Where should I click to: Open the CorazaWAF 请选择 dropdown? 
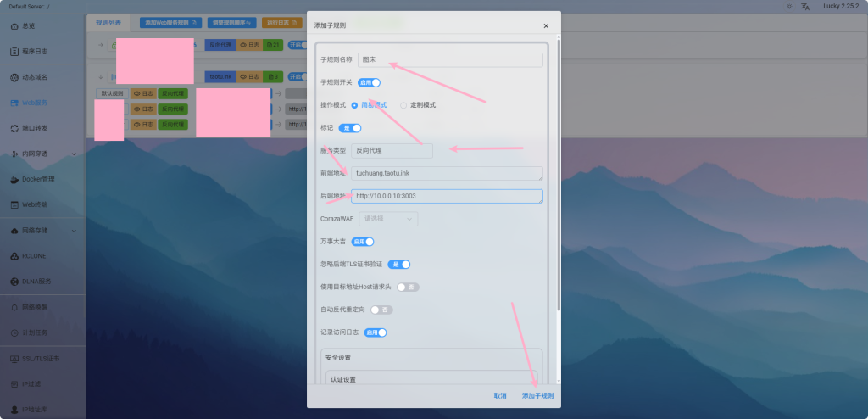(388, 218)
